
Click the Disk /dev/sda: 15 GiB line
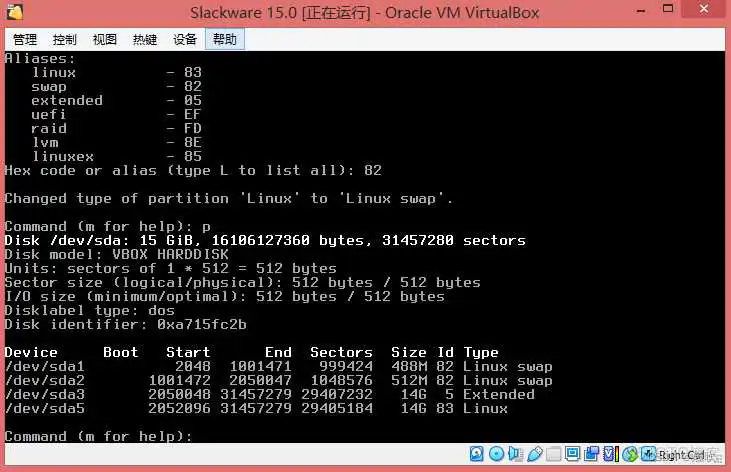(x=265, y=241)
